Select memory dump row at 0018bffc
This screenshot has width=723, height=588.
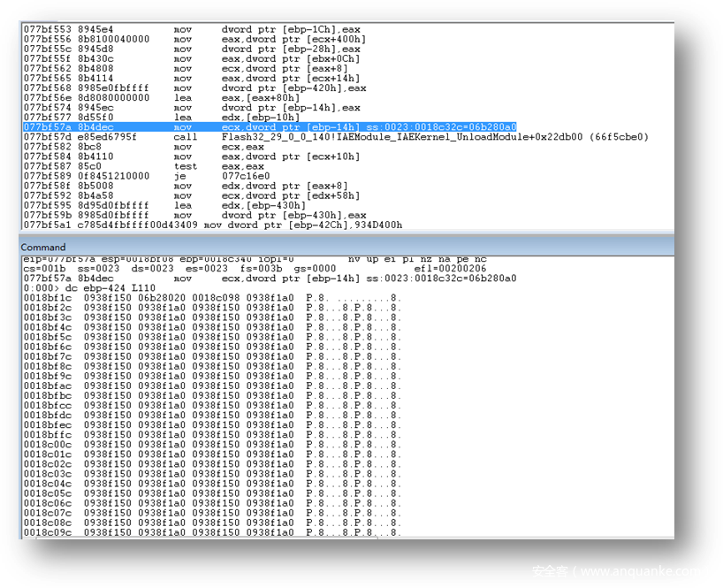pyautogui.click(x=212, y=434)
